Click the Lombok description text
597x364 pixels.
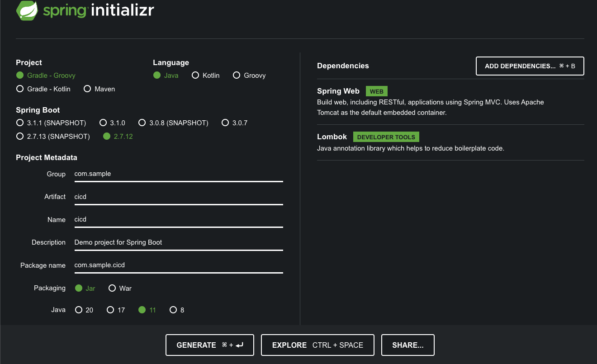411,148
